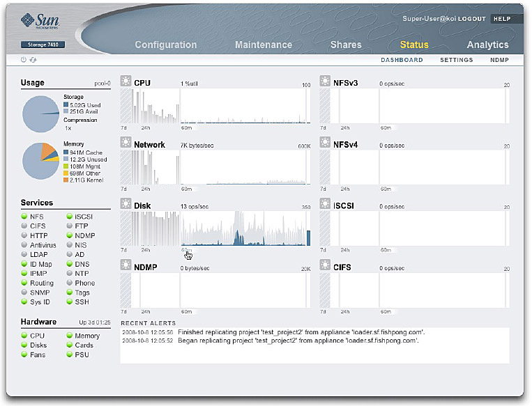Go to the Maintenance tab
The width and height of the screenshot is (532, 406).
pyautogui.click(x=264, y=45)
